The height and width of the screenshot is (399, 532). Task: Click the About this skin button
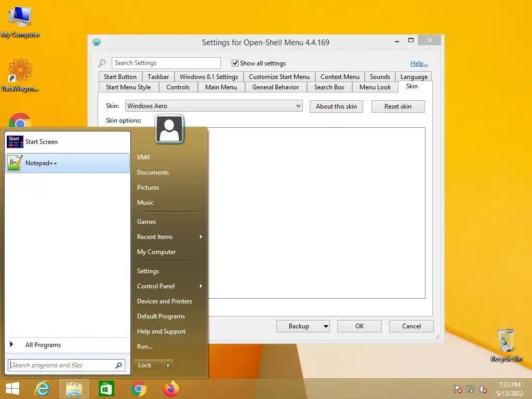336,107
